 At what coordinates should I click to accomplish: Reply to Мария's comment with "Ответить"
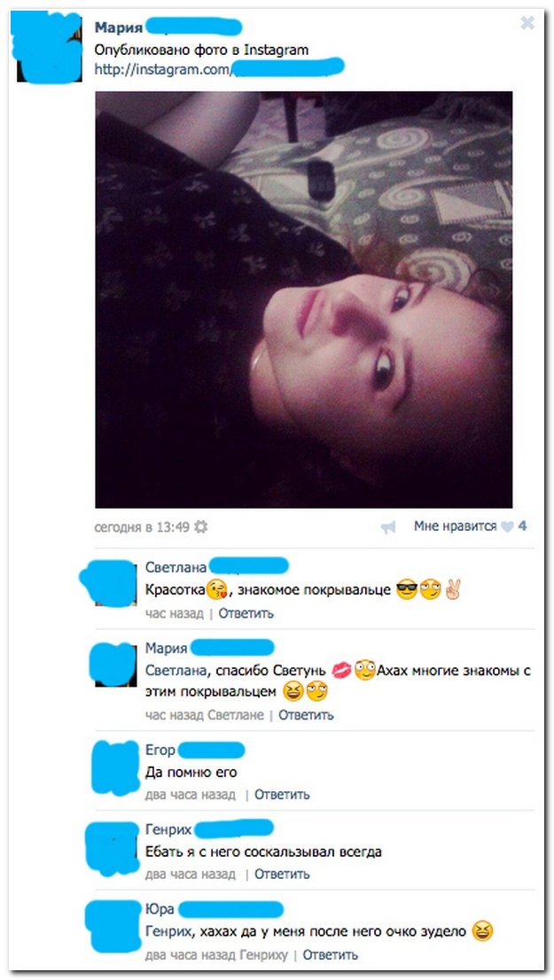click(x=306, y=714)
